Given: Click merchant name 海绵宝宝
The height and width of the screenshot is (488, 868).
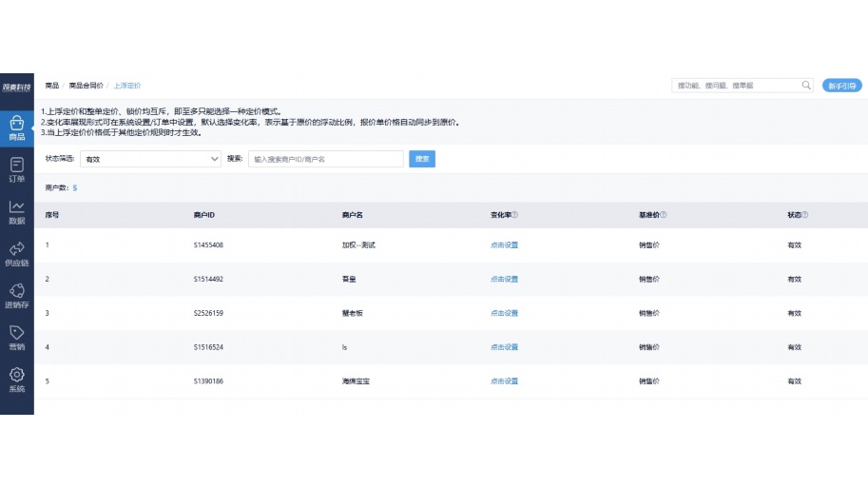Looking at the screenshot, I should 356,381.
